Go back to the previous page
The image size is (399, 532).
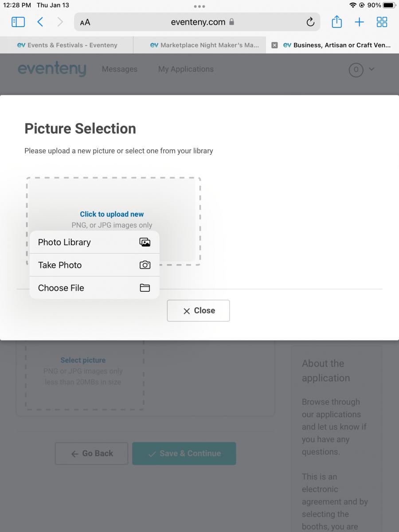tap(40, 22)
